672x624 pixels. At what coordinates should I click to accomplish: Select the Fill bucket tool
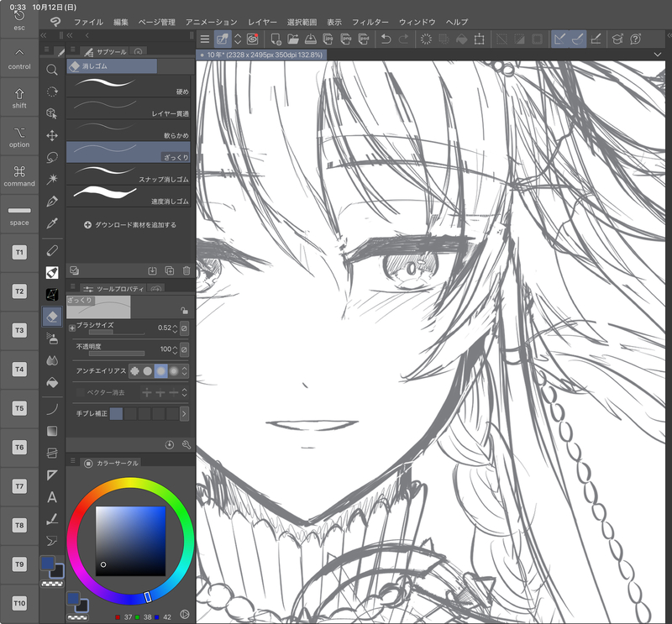(52, 382)
